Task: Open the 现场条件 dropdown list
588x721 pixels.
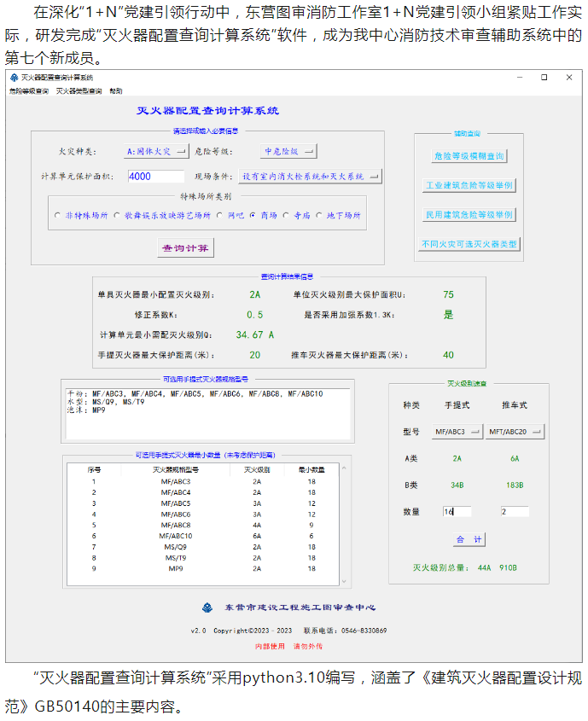Action: (311, 176)
